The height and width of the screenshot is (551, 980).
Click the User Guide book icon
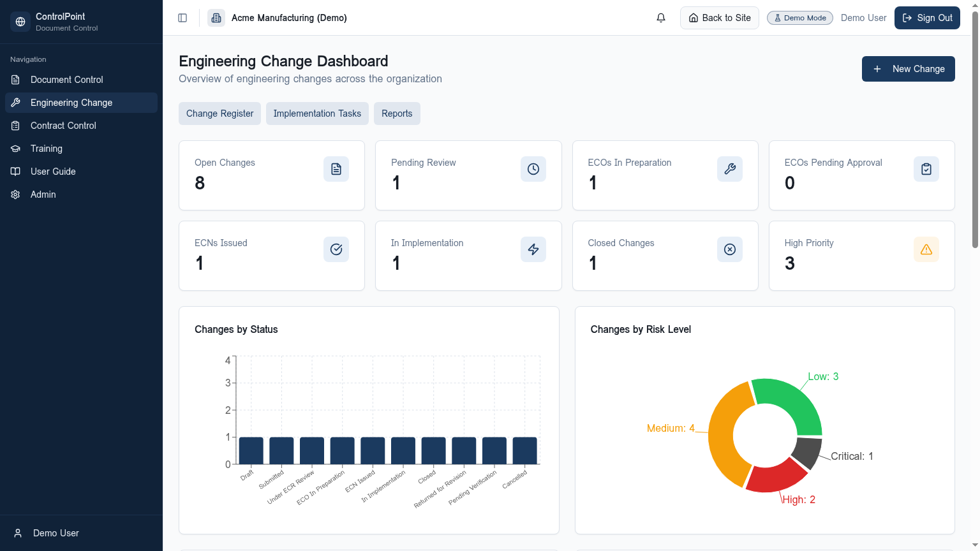(x=15, y=172)
